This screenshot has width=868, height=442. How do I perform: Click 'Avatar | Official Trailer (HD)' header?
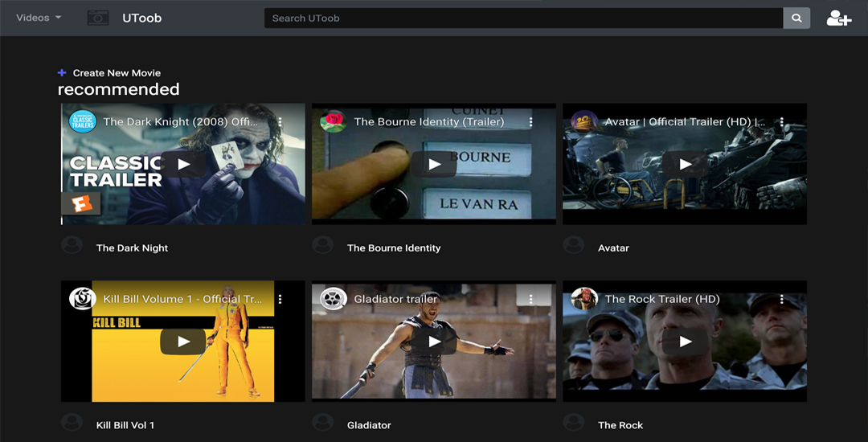pos(686,121)
